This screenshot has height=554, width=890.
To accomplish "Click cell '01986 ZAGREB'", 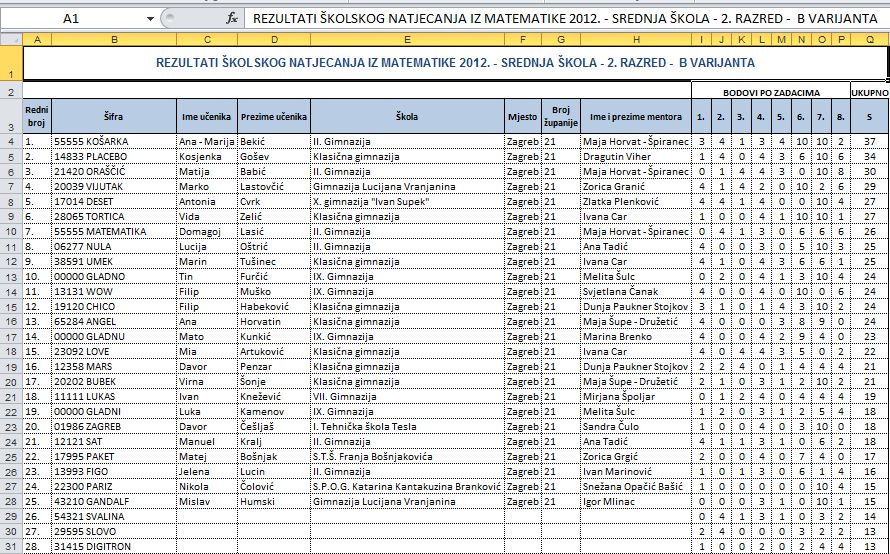I will (114, 427).
